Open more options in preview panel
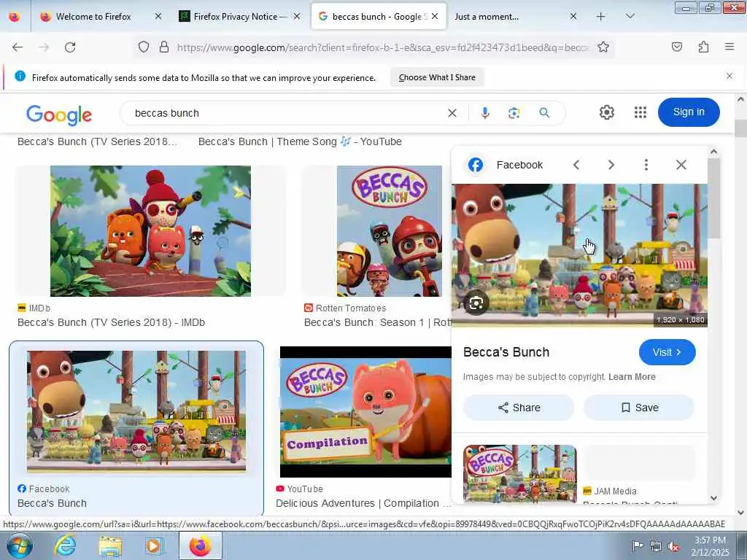 (x=646, y=165)
